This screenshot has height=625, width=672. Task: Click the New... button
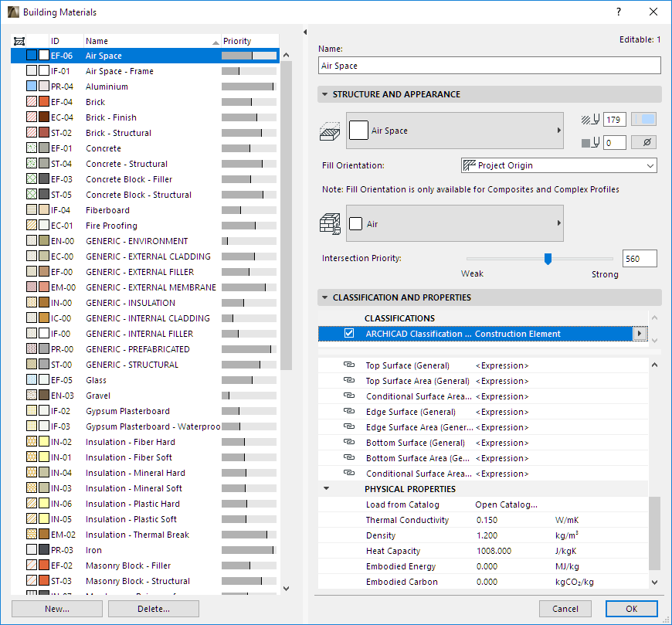click(x=56, y=609)
